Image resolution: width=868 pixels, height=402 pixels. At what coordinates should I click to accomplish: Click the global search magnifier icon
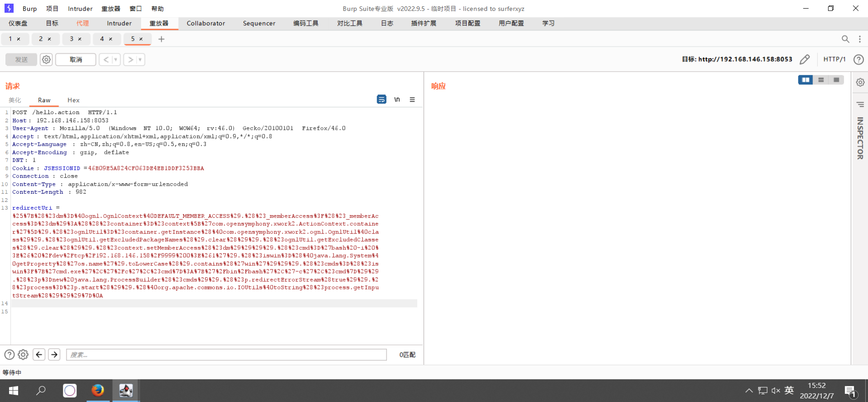coord(845,39)
